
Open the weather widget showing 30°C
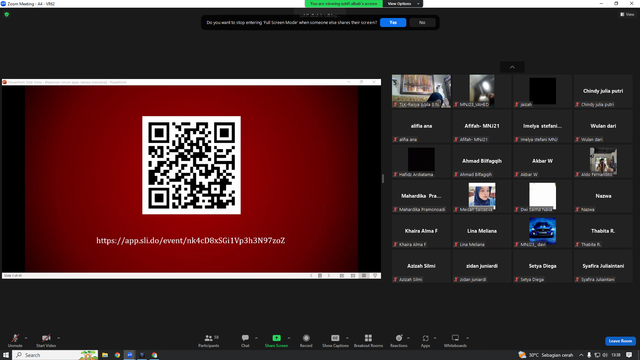tap(546, 355)
